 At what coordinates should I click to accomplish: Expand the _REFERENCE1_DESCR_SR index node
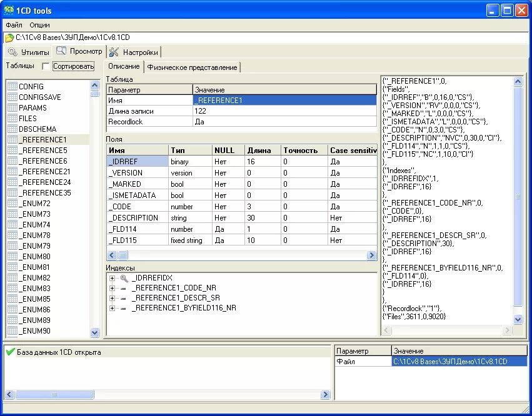112,299
